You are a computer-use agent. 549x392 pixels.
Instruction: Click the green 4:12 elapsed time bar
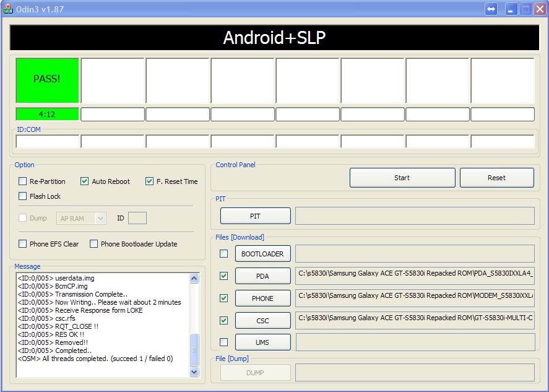pyautogui.click(x=47, y=114)
